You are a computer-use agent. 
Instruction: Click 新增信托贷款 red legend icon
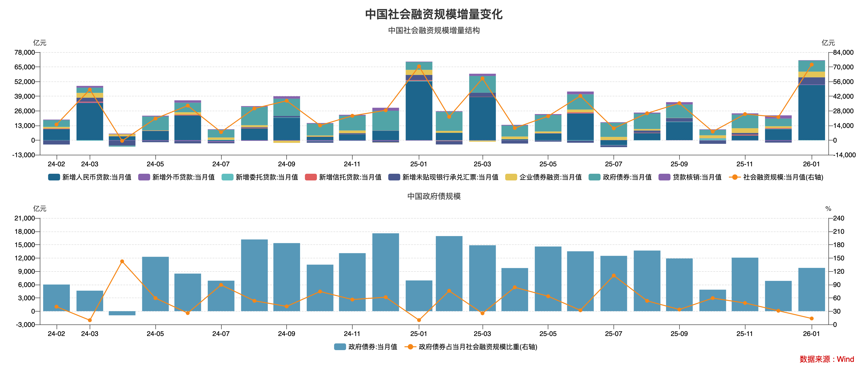[310, 177]
